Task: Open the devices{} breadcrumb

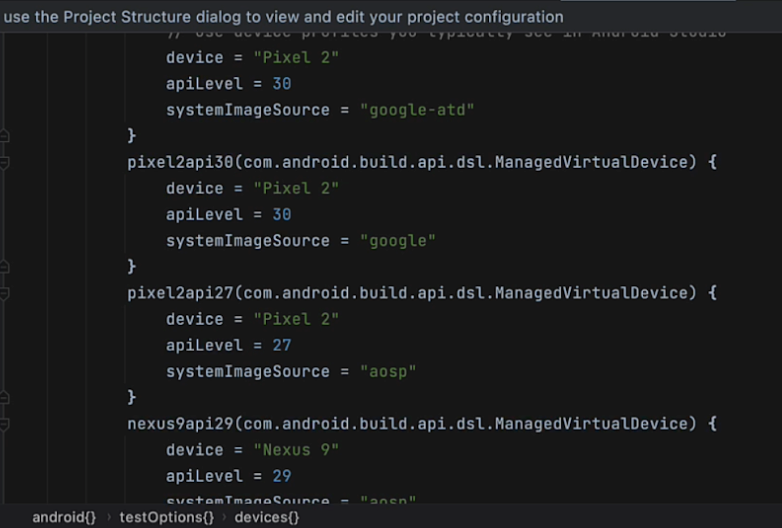Action: click(267, 518)
